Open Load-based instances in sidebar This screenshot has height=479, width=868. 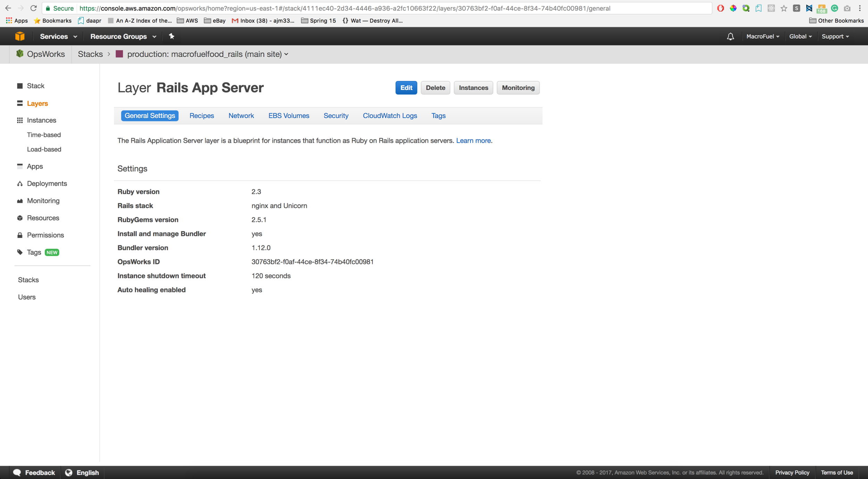[44, 149]
